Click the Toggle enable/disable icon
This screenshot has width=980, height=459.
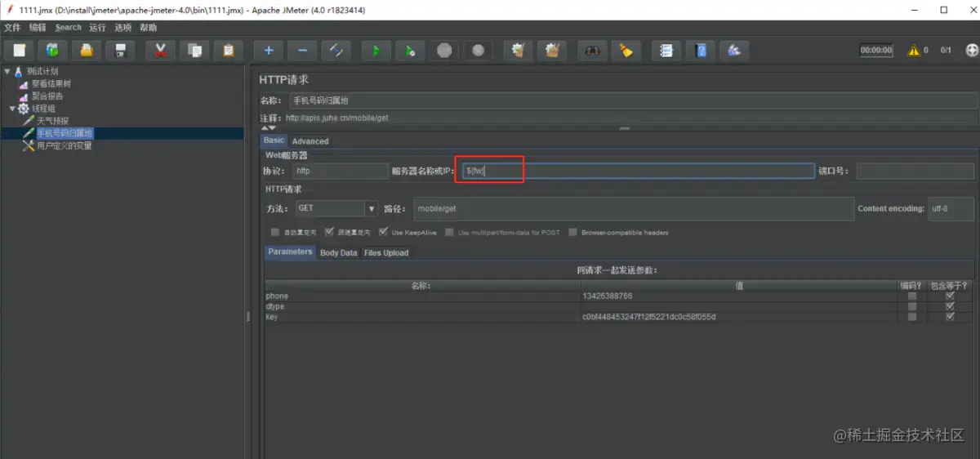click(336, 51)
